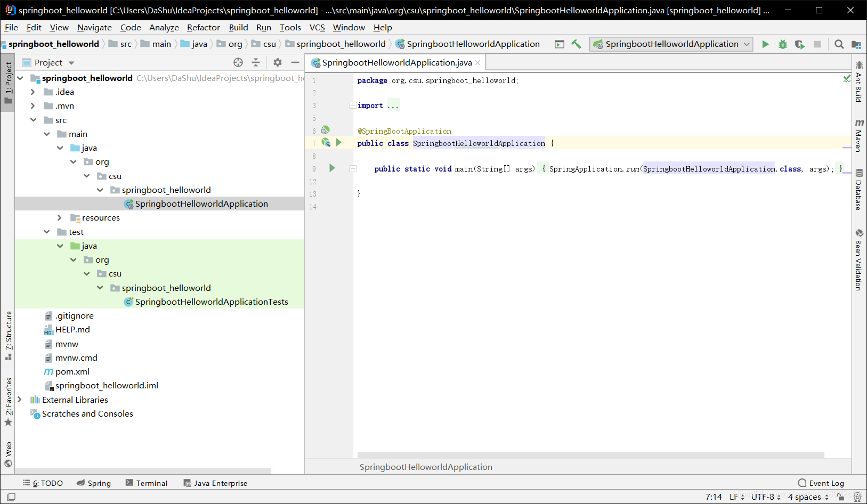This screenshot has width=867, height=504.
Task: Expand the folded main method body
Action: pyautogui.click(x=352, y=168)
